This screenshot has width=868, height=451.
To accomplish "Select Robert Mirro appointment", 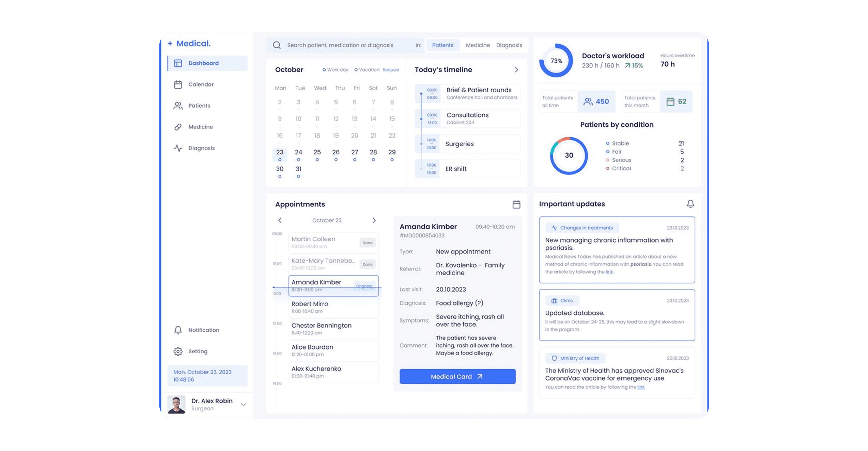I will coord(334,307).
